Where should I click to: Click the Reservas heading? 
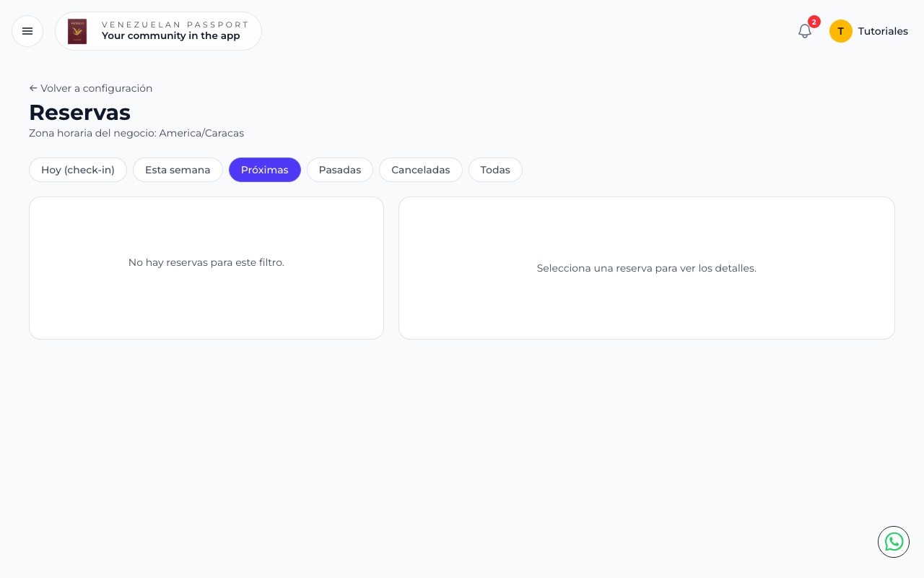(x=79, y=112)
